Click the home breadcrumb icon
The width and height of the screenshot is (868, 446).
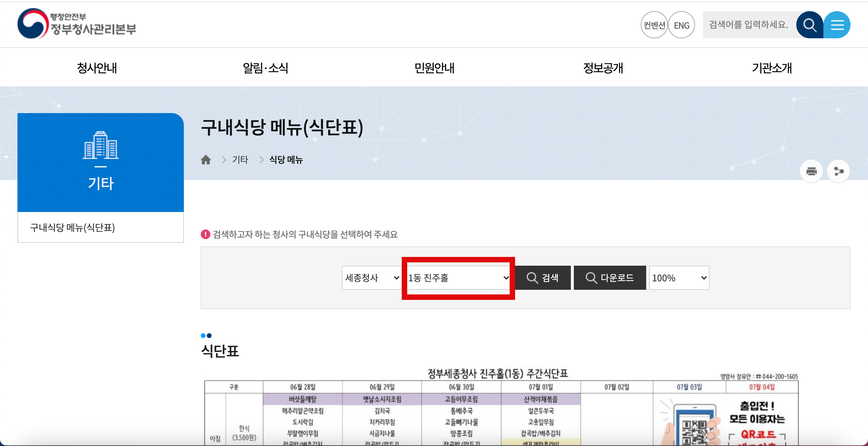click(206, 160)
